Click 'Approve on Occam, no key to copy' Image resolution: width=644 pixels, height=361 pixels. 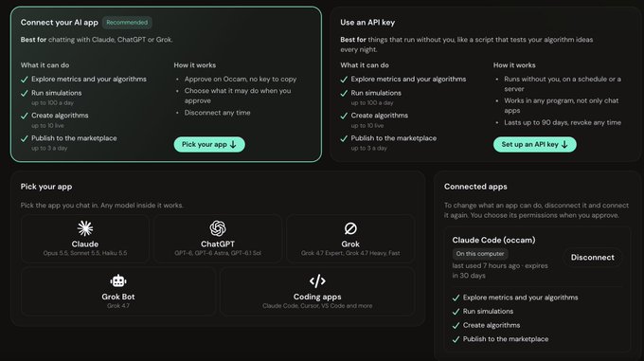pos(241,79)
